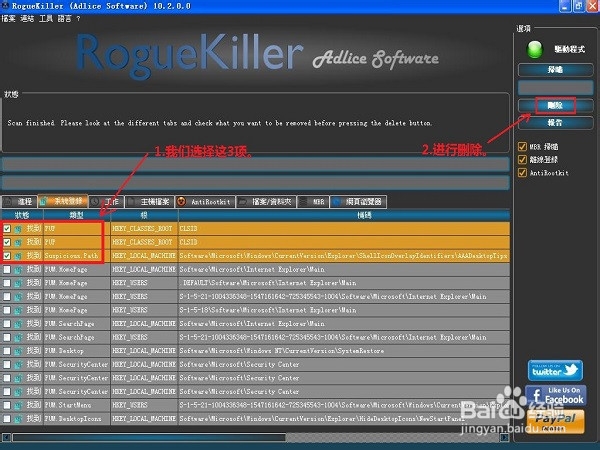Click the 'Scan finished' status message
The height and width of the screenshot is (450, 600).
[x=219, y=123]
